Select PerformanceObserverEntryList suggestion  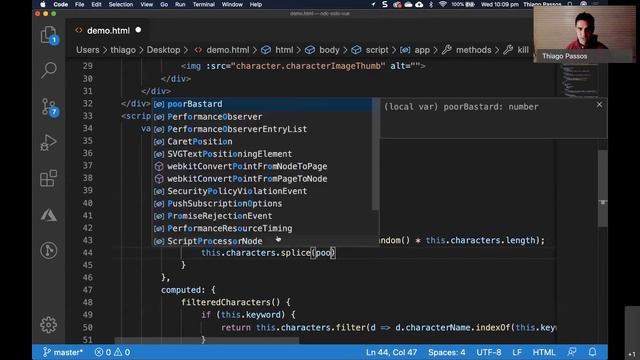262,129
